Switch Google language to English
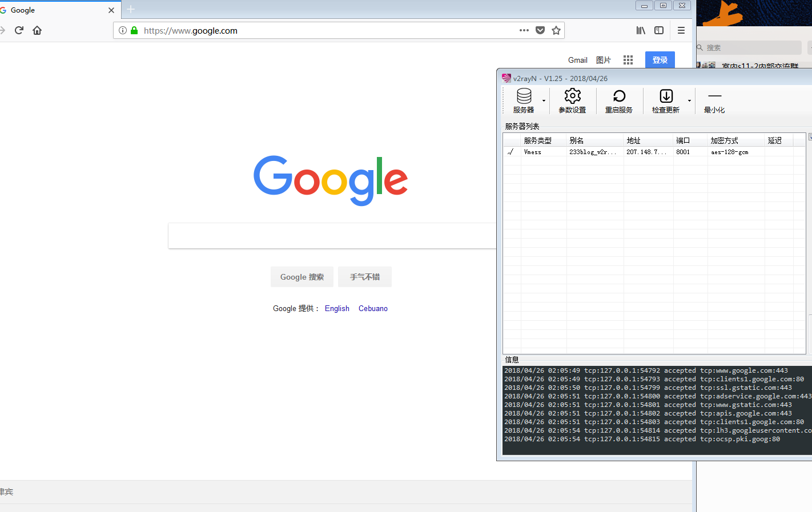 pyautogui.click(x=337, y=308)
